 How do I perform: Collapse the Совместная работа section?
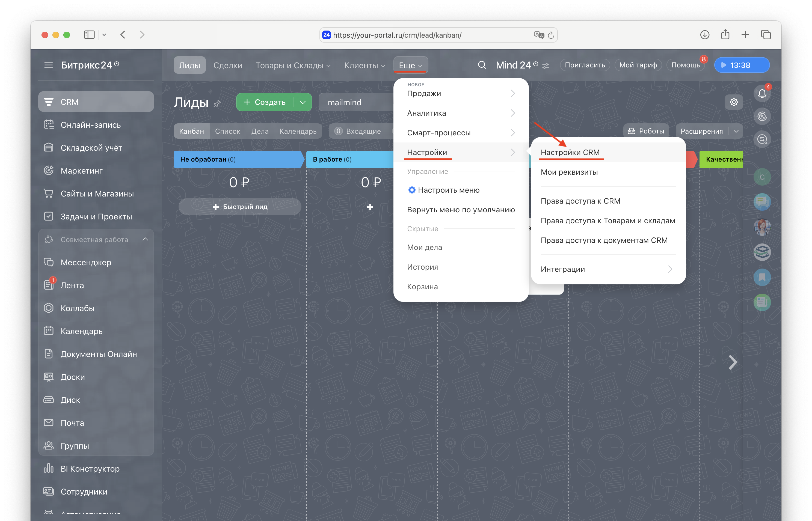point(145,239)
